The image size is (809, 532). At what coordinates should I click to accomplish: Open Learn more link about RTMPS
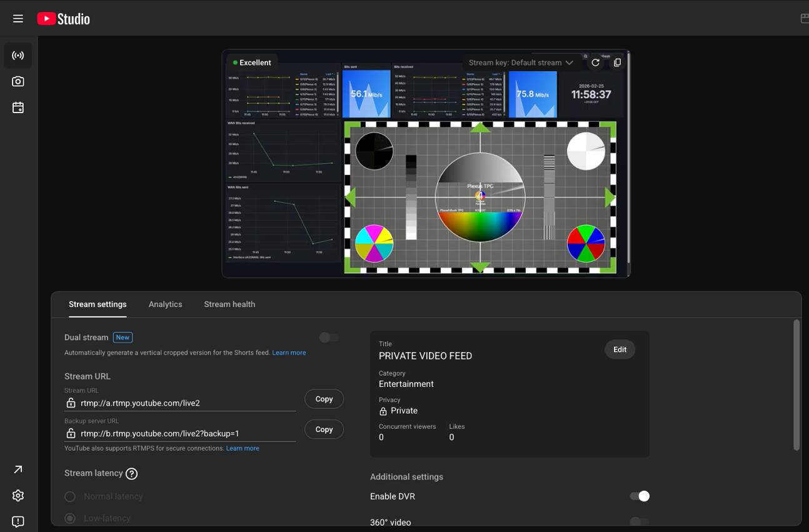243,448
